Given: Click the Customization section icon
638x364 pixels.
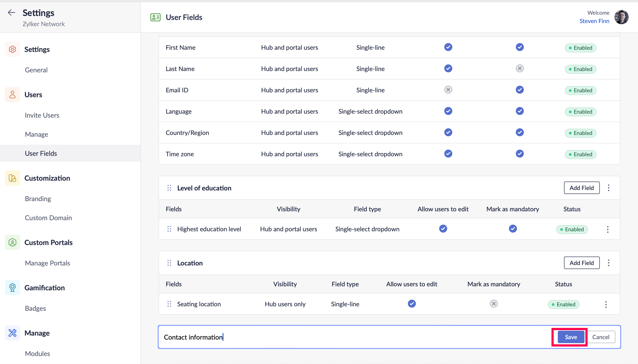Looking at the screenshot, I should 12,178.
